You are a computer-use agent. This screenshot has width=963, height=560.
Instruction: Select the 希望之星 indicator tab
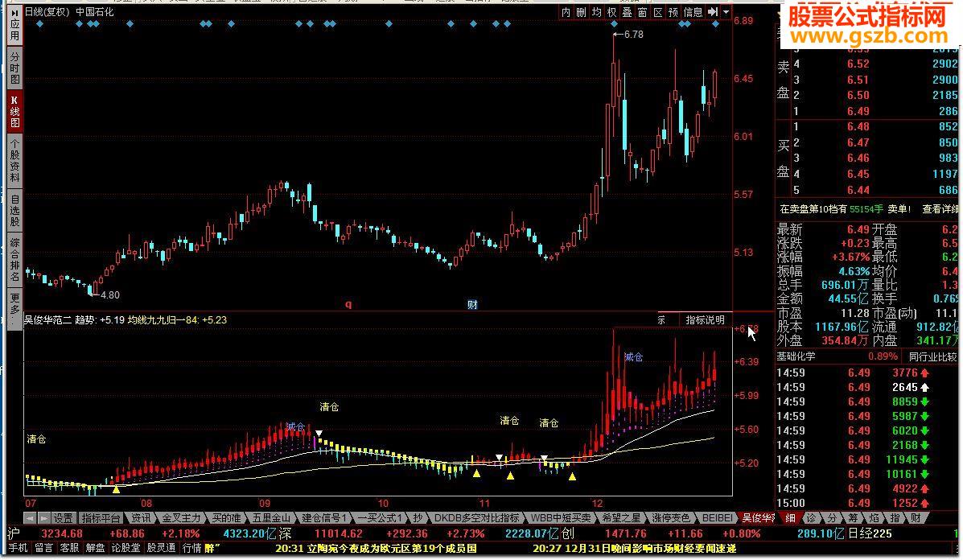(621, 518)
